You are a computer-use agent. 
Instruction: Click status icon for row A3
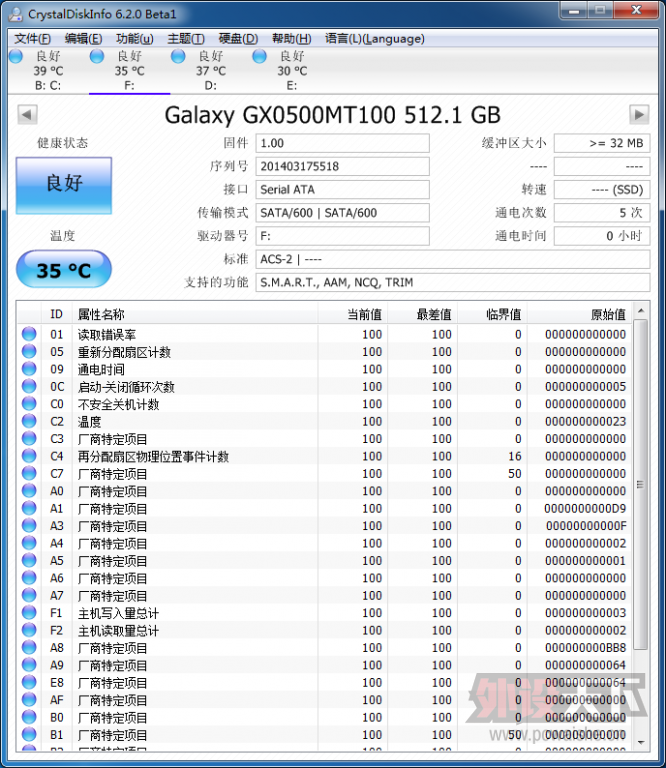pyautogui.click(x=29, y=525)
